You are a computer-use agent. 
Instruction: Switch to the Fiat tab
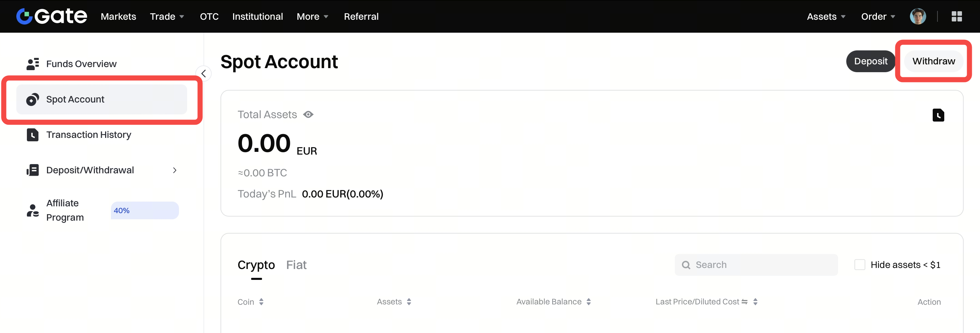point(296,265)
